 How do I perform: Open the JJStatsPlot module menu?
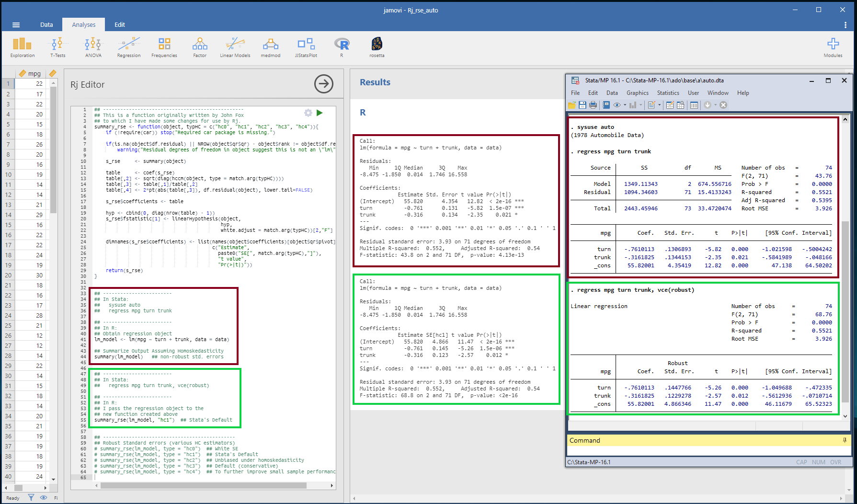(x=306, y=47)
